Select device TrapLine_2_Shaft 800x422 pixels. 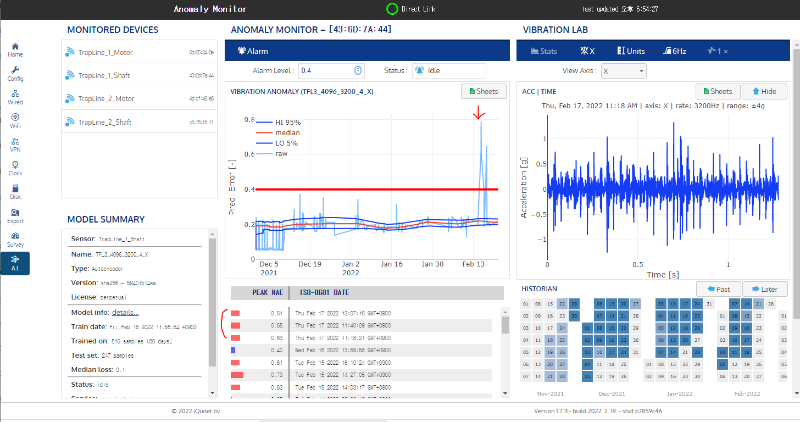pyautogui.click(x=139, y=122)
